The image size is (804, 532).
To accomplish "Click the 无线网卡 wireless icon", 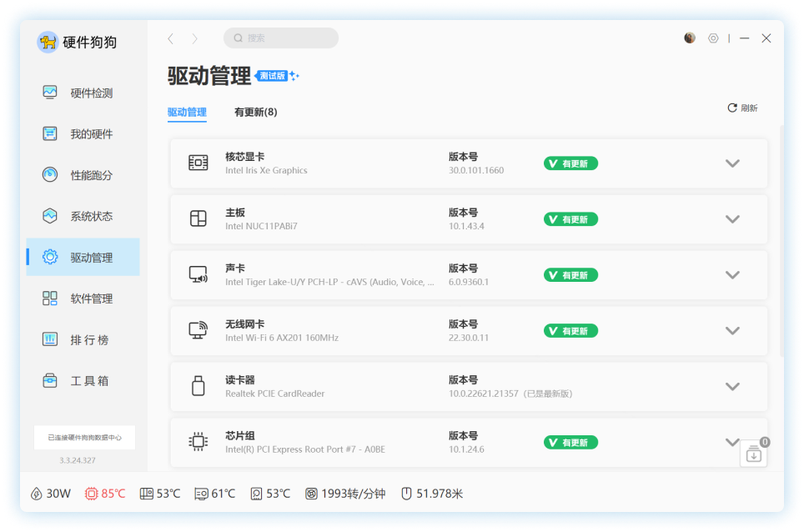I will coord(198,330).
